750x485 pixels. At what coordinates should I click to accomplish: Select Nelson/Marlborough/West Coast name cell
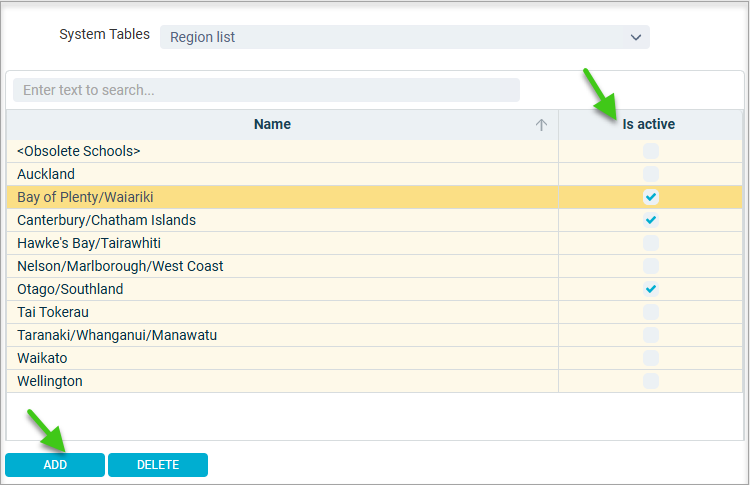pos(282,266)
